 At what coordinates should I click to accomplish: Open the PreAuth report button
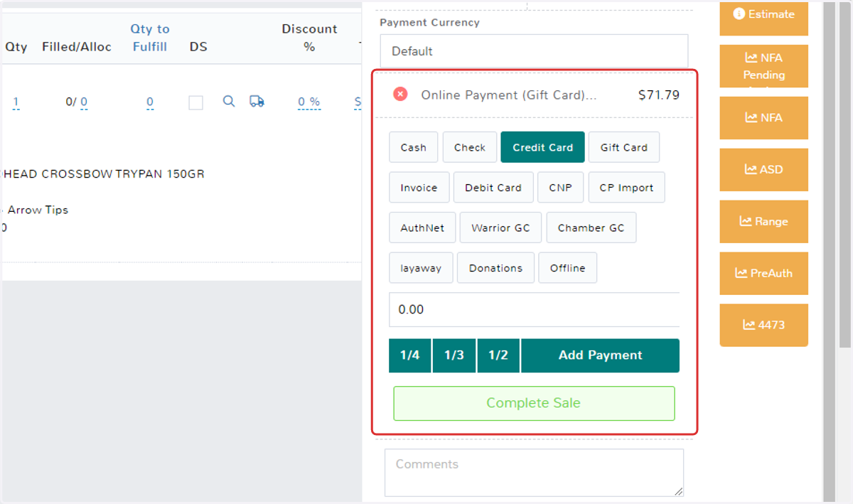tap(764, 273)
